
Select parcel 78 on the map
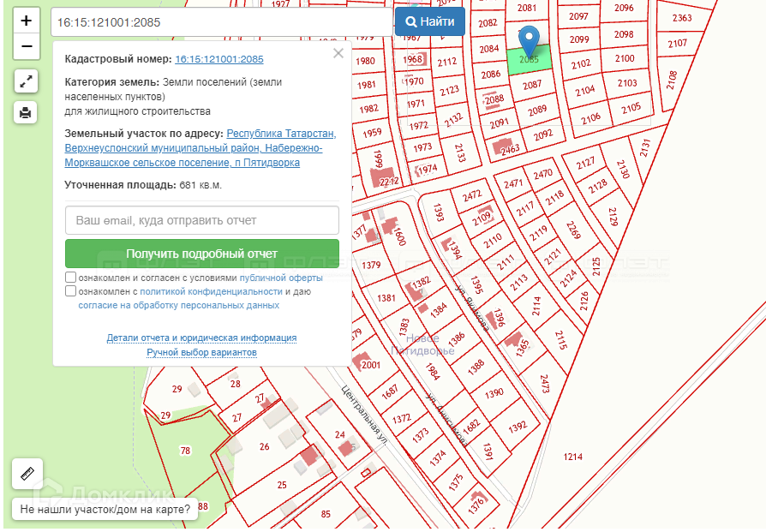click(x=185, y=451)
